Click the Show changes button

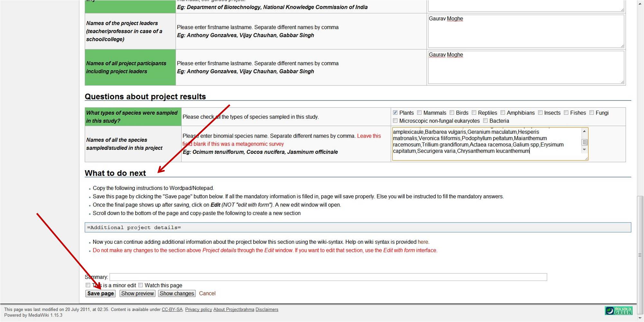click(177, 293)
